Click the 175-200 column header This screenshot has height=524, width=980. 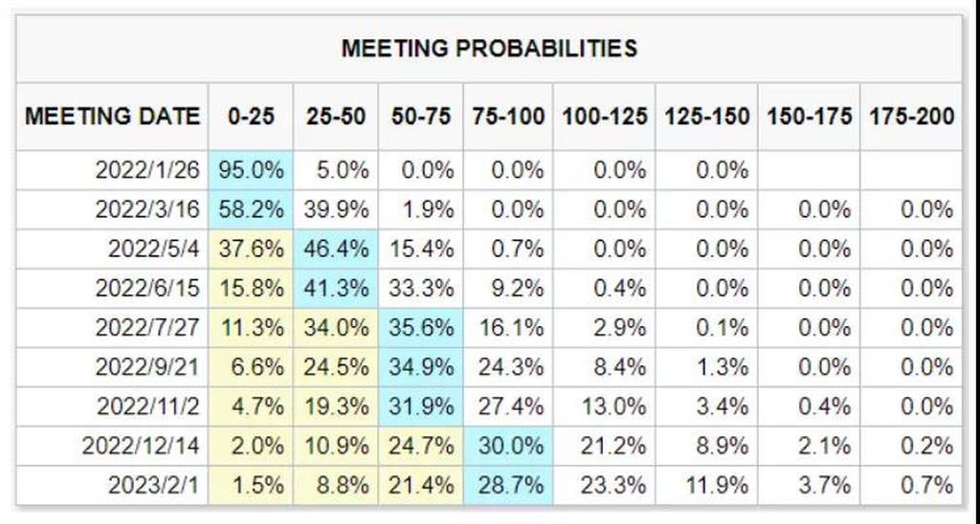click(911, 116)
